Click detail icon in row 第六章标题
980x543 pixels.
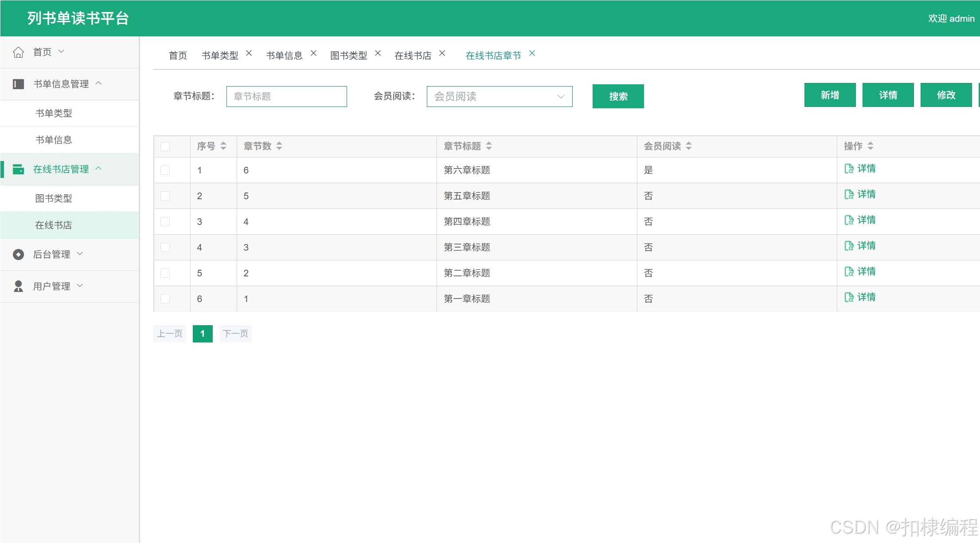point(848,169)
